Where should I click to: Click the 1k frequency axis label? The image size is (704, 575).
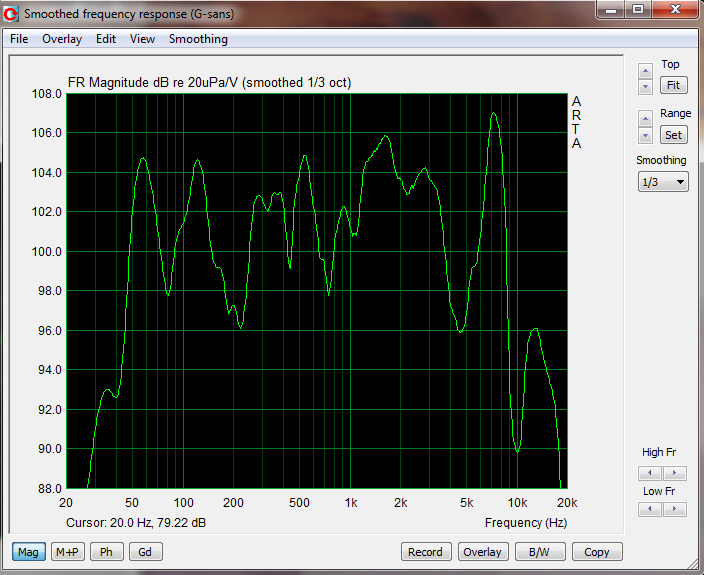[351, 503]
